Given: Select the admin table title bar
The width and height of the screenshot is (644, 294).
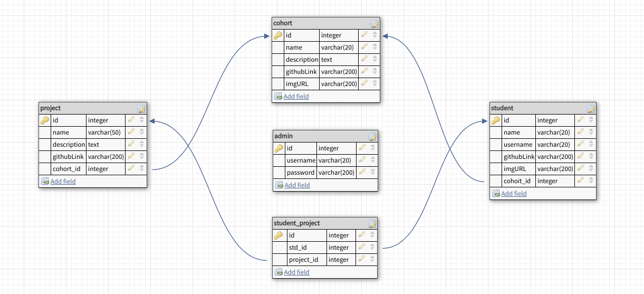Looking at the screenshot, I should click(325, 136).
